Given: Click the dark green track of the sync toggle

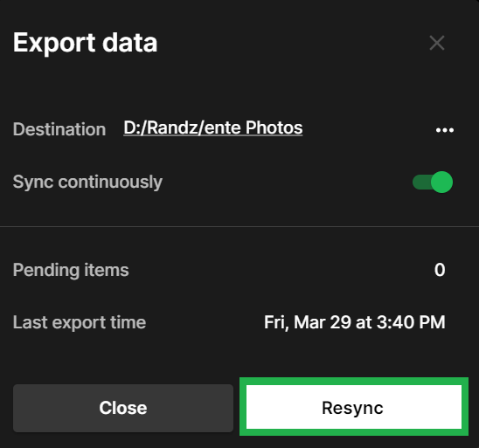Looking at the screenshot, I should tap(421, 183).
